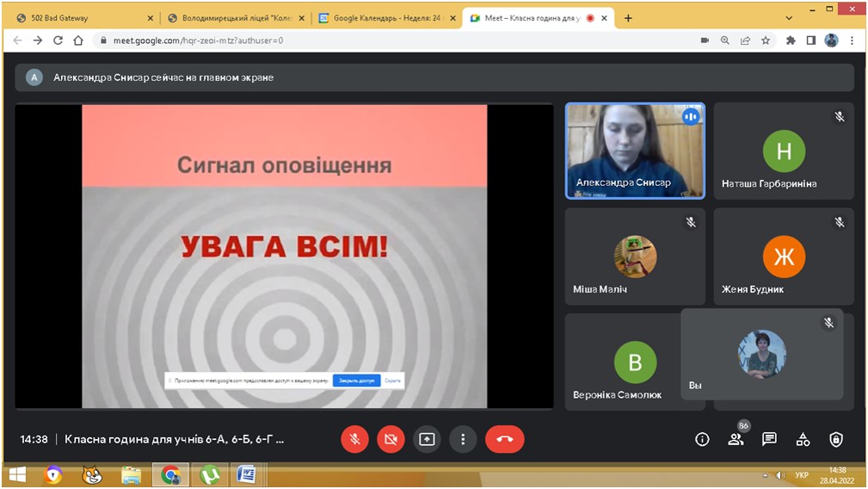
Task: Open the meeting details info icon
Action: tap(702, 439)
